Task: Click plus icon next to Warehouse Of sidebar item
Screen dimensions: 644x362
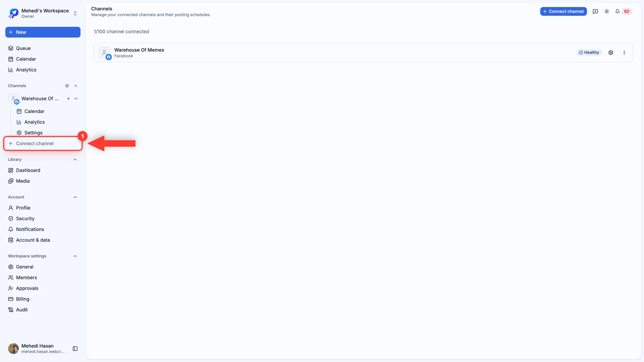Action: (68, 99)
